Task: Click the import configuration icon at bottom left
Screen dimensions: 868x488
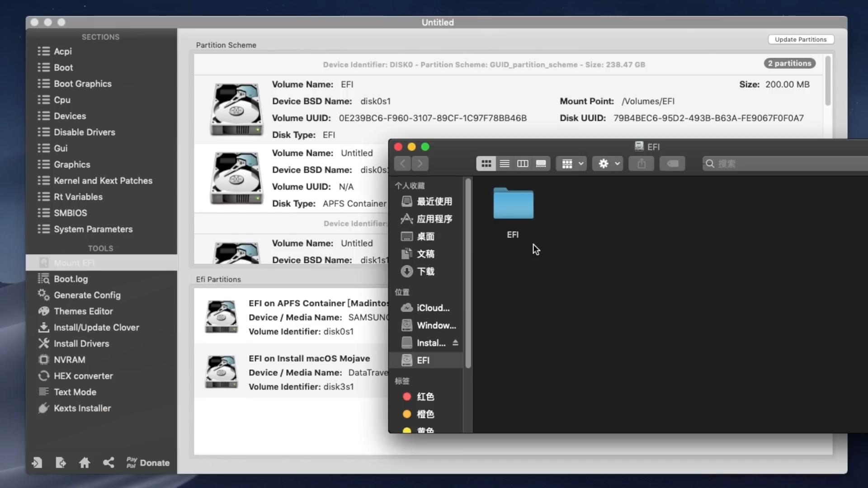Action: pos(37,462)
